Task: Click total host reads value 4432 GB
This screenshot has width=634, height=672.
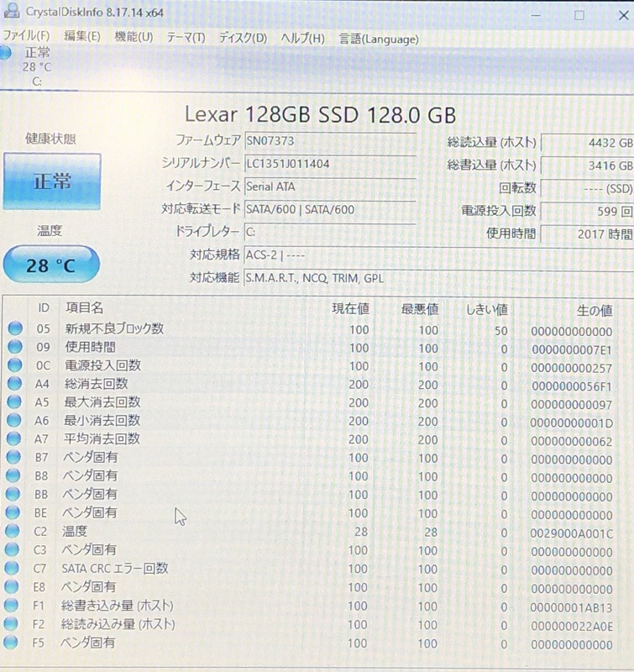Action: click(587, 143)
